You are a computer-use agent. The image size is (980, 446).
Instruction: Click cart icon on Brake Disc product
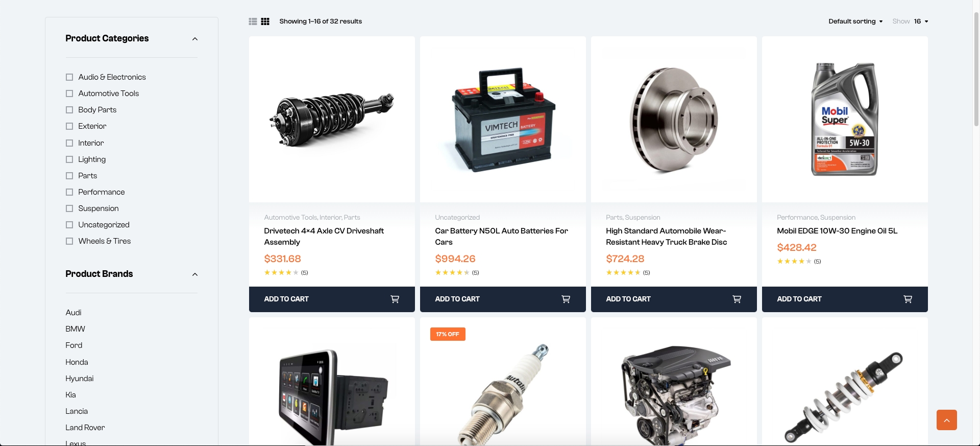pos(737,299)
